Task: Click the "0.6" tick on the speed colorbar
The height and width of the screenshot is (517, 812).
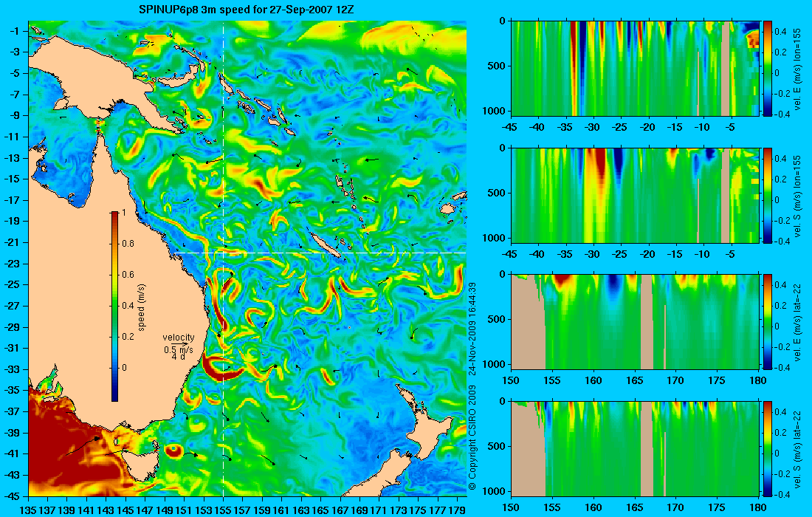Action: [128, 275]
